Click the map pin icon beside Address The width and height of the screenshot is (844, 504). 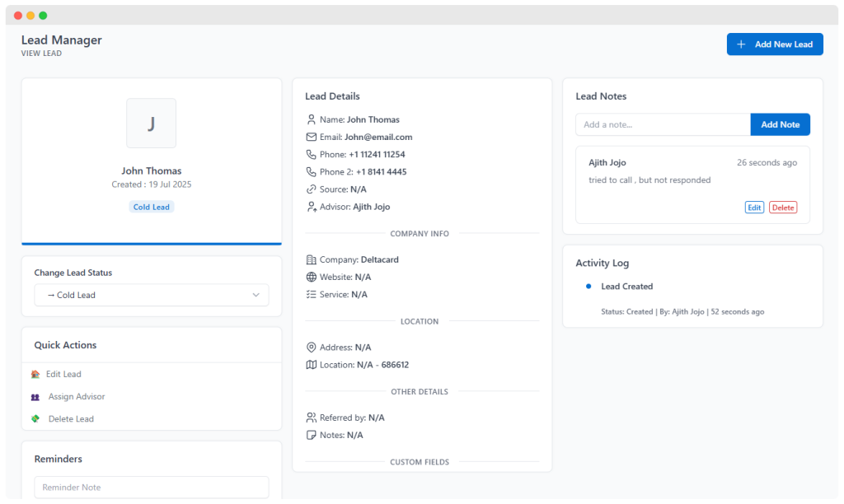coord(311,348)
